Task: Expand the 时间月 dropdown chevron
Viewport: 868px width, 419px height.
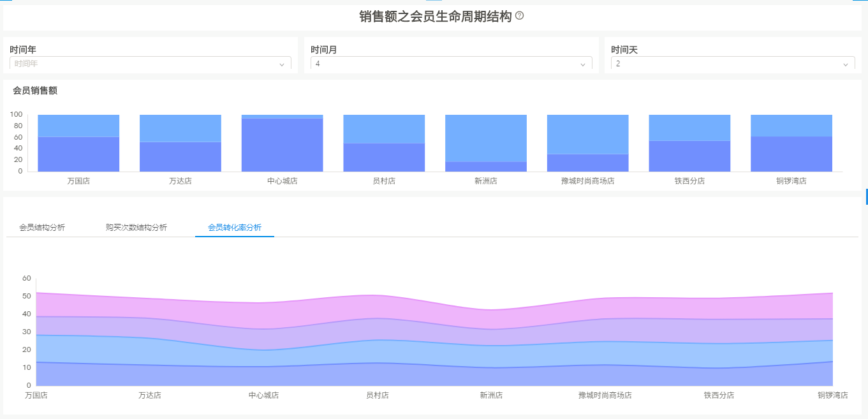Action: click(x=582, y=64)
